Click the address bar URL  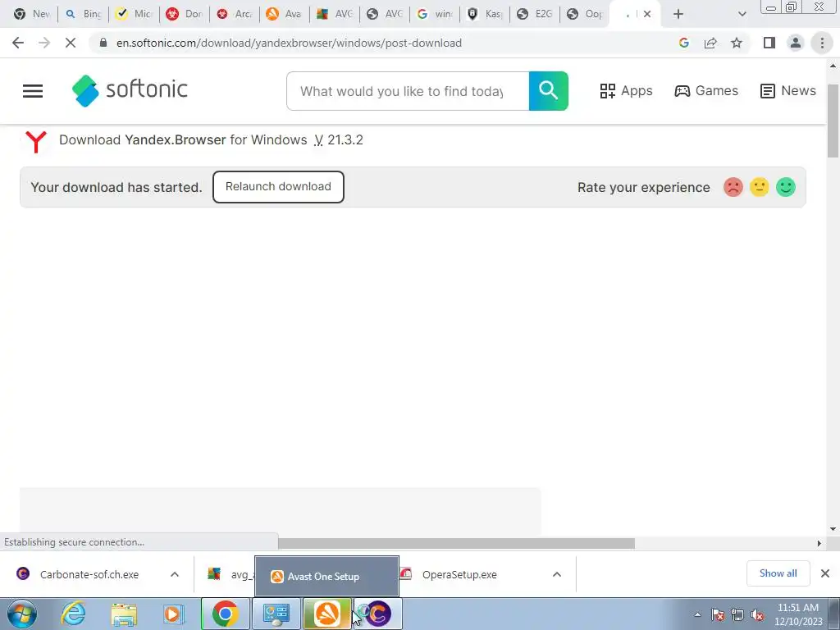coord(289,43)
